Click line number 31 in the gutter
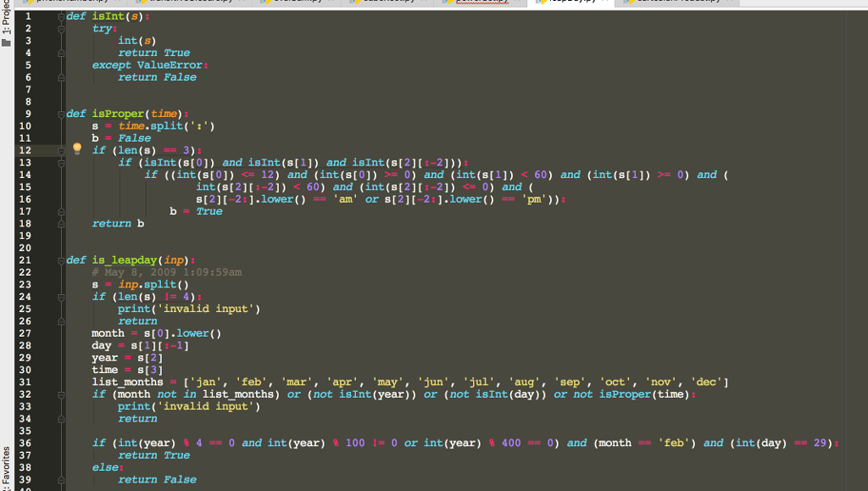868x491 pixels. 25,382
